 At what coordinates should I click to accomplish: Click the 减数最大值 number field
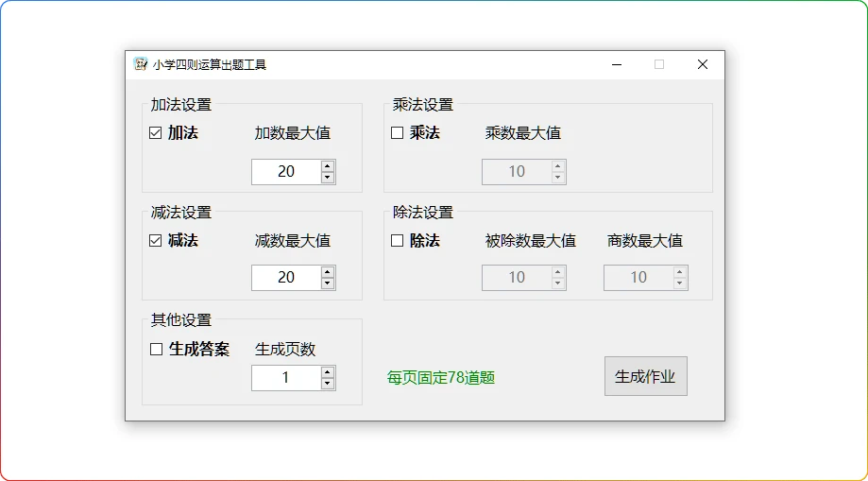coord(286,278)
